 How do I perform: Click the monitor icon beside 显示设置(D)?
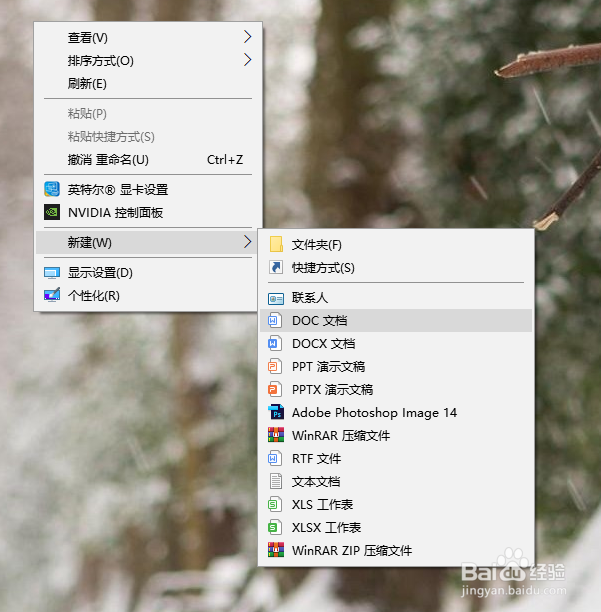pyautogui.click(x=52, y=273)
